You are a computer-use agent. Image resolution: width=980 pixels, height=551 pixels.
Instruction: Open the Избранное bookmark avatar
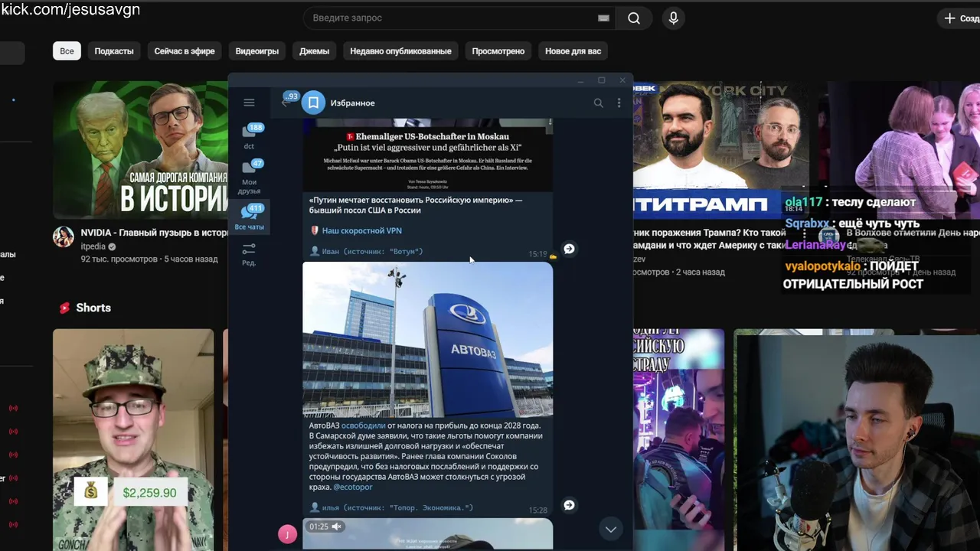click(313, 103)
